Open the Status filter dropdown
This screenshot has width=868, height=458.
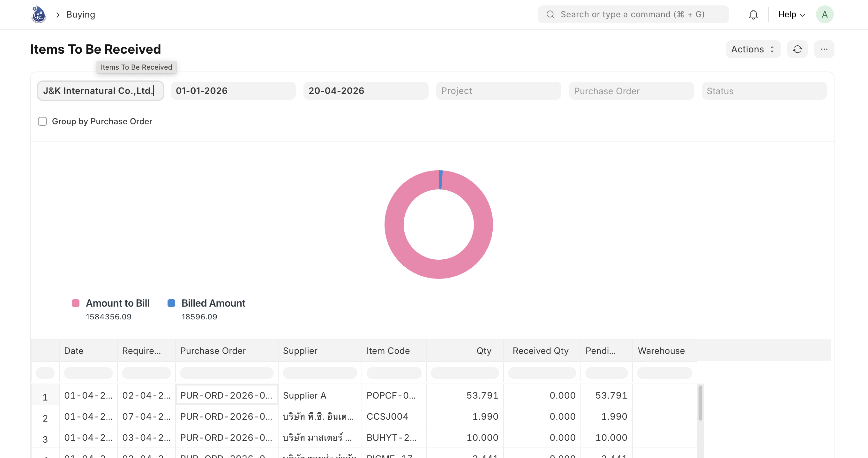[764, 91]
